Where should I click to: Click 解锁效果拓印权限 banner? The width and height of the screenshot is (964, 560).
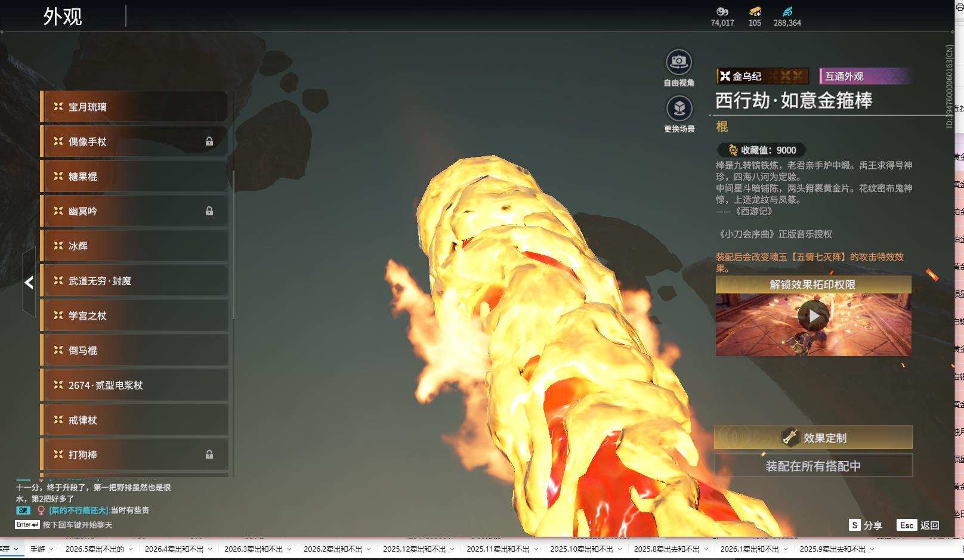[813, 284]
